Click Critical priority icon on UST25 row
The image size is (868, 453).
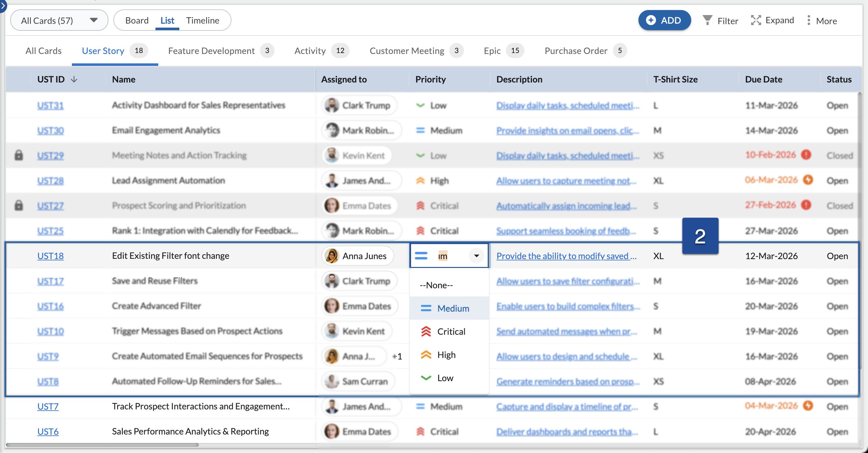click(x=420, y=231)
